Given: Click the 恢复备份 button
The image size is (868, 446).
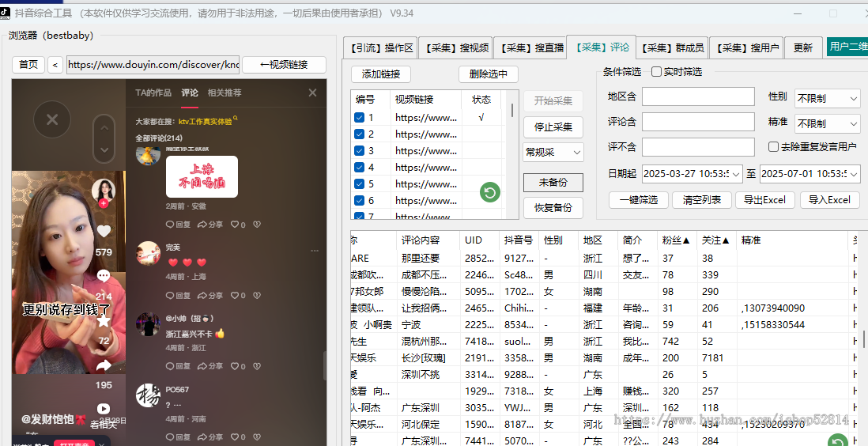Looking at the screenshot, I should click(553, 208).
